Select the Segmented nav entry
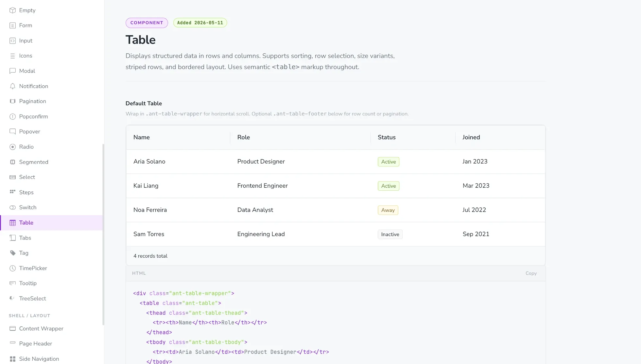Image resolution: width=641 pixels, height=364 pixels. tap(51, 162)
